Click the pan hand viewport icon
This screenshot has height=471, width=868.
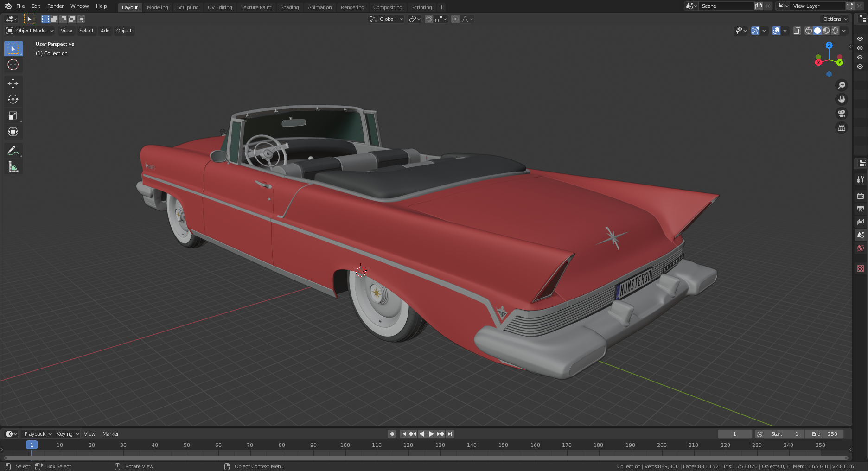click(x=842, y=99)
